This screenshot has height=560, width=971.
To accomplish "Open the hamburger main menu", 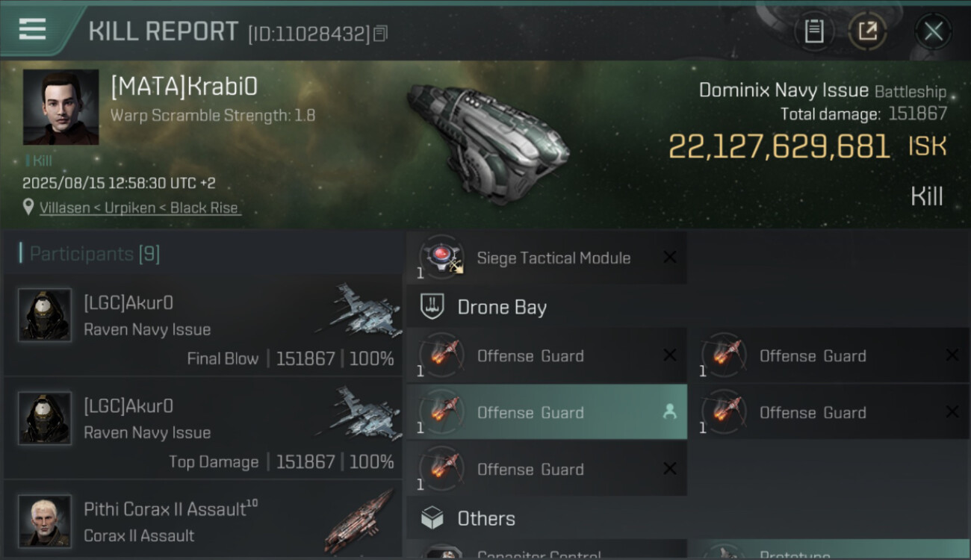I will [x=32, y=30].
